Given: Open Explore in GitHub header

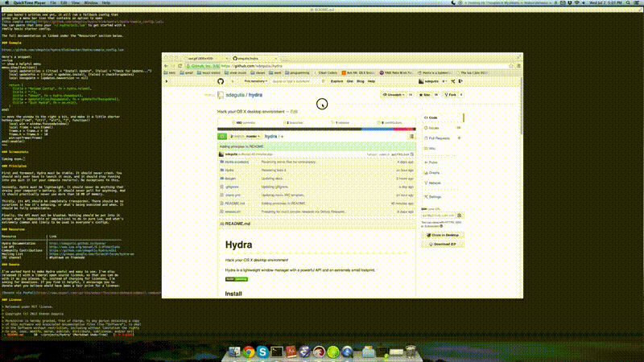Looking at the screenshot, I should point(336,81).
